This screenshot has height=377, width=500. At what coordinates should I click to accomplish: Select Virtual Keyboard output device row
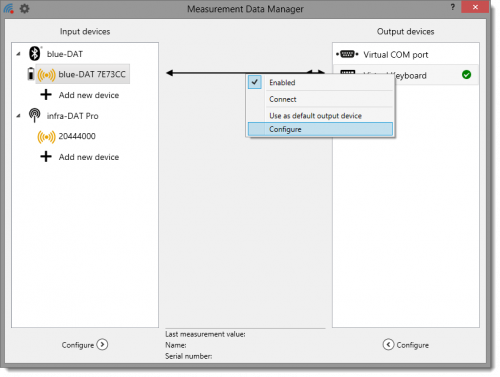(406, 75)
